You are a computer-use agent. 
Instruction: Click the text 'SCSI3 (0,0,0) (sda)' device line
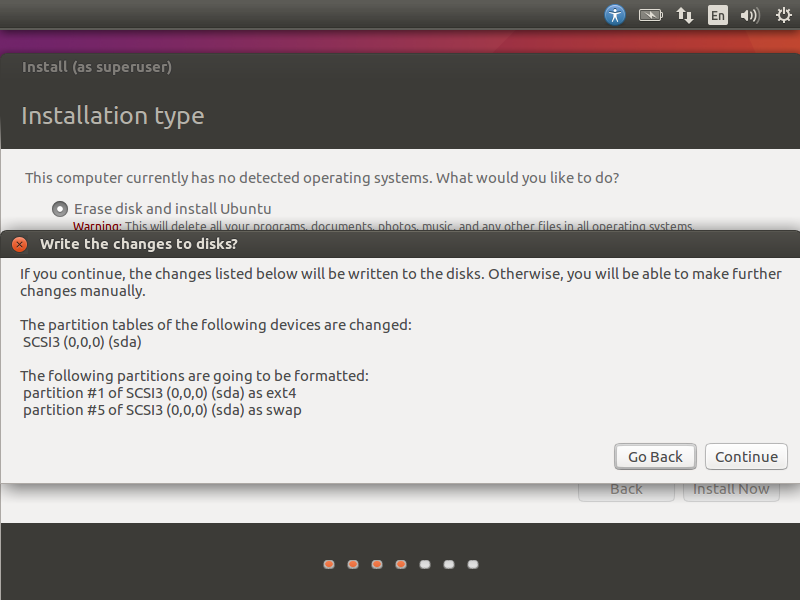pyautogui.click(x=82, y=342)
